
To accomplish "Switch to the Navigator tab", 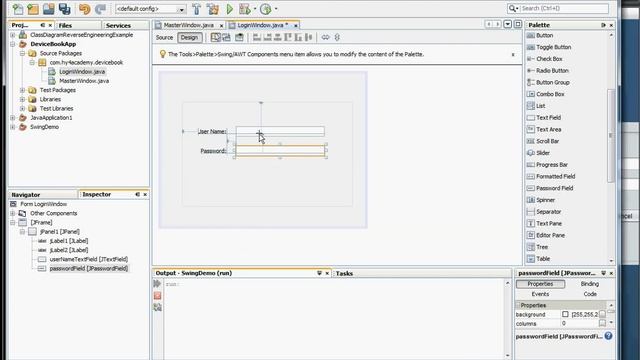I will [x=26, y=195].
